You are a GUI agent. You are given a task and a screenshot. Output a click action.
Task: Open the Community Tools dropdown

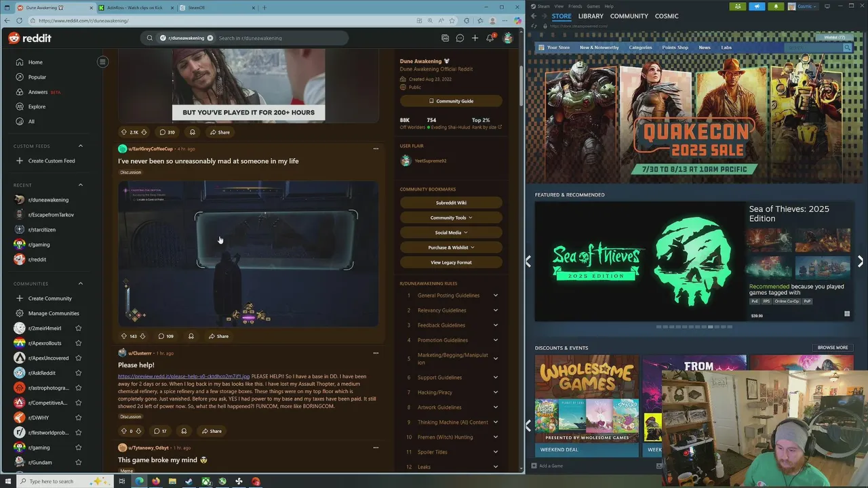(x=451, y=218)
